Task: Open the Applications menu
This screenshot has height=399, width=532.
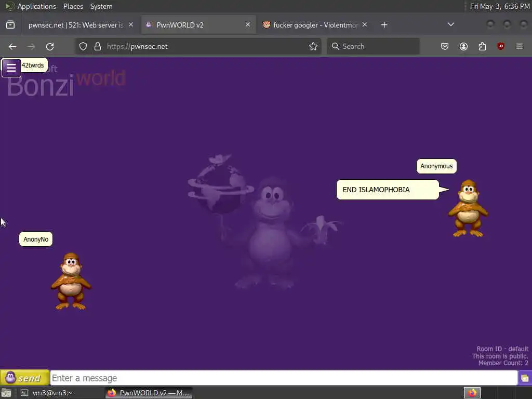Action: (37, 6)
